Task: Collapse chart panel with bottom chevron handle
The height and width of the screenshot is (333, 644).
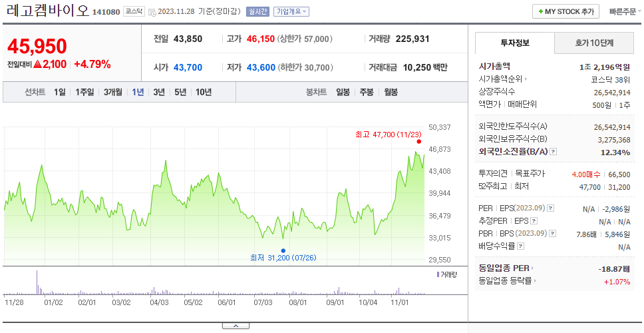Action: (x=236, y=326)
